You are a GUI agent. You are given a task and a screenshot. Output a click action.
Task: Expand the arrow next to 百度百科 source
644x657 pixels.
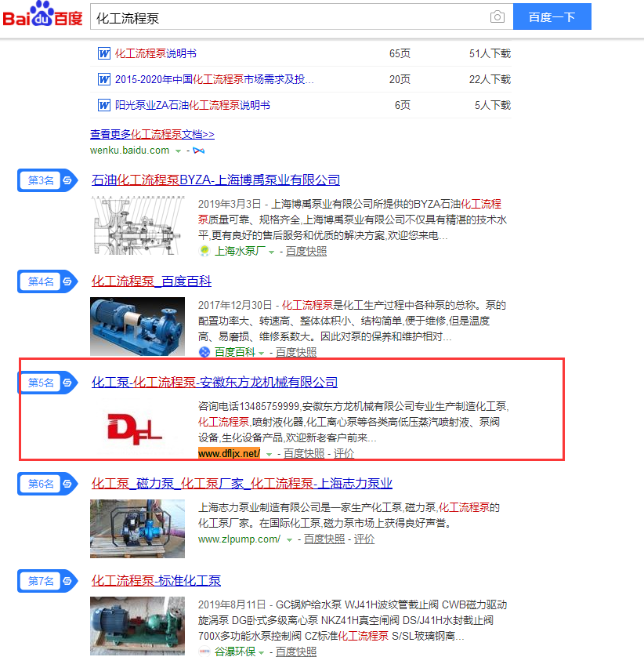pyautogui.click(x=262, y=354)
